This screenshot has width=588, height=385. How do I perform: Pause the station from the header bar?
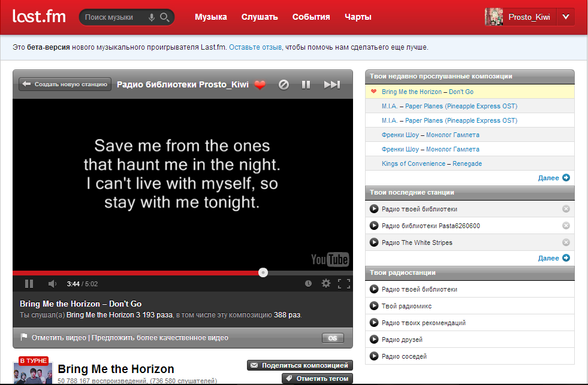click(306, 84)
